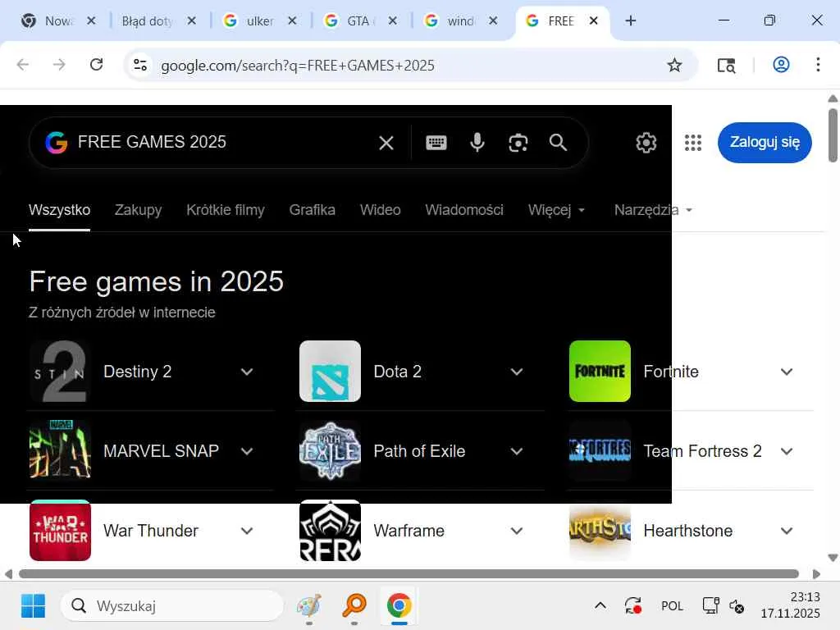Click the magnifier search icon in search box
Viewport: 840px width, 630px height.
pyautogui.click(x=558, y=143)
